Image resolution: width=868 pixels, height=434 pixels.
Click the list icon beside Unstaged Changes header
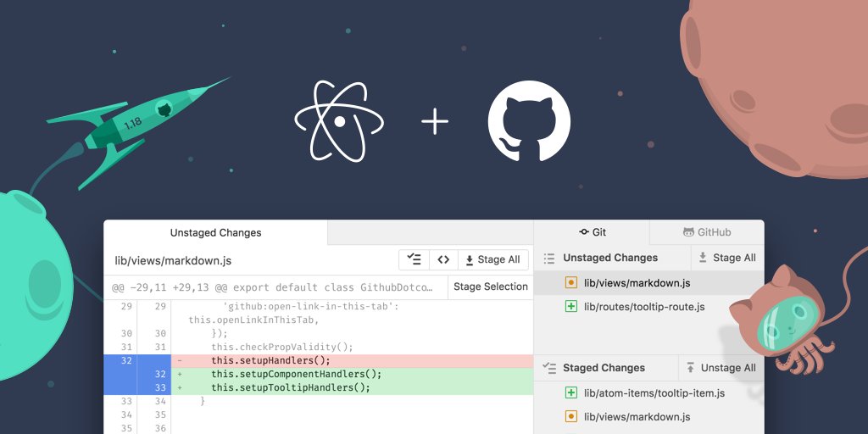point(549,258)
